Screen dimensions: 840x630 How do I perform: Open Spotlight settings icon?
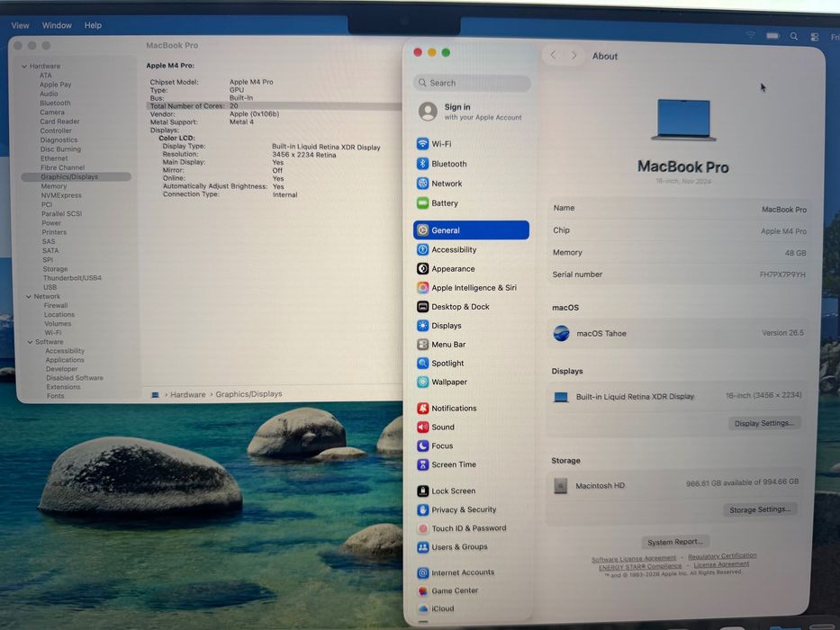(x=422, y=364)
